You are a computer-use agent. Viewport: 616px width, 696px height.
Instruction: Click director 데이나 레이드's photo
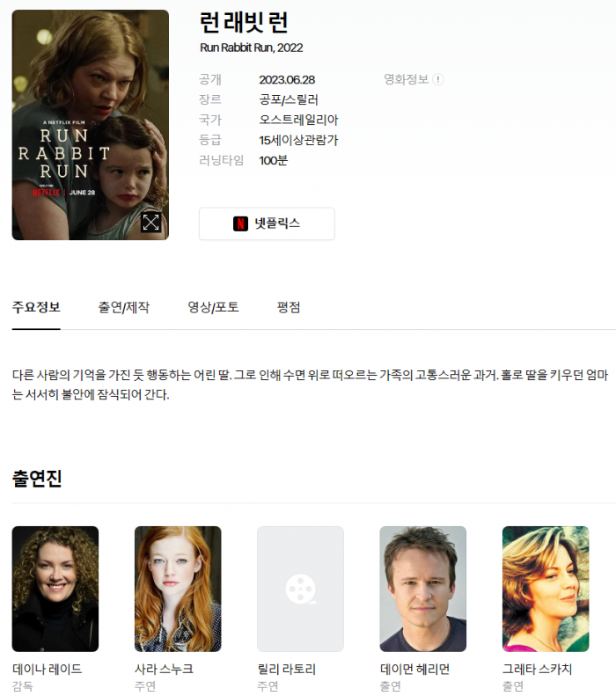(55, 589)
